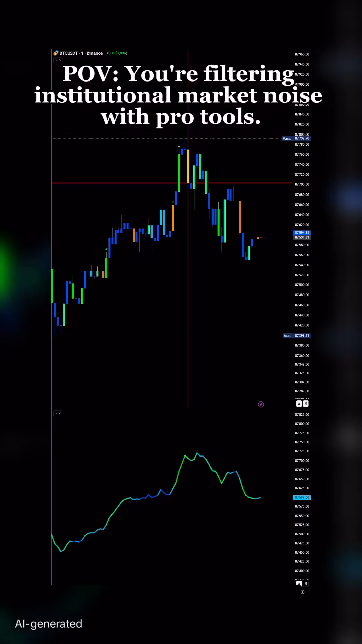Click 87 960,00 on the main price axis
Image resolution: width=362 pixels, height=644 pixels.
point(302,54)
